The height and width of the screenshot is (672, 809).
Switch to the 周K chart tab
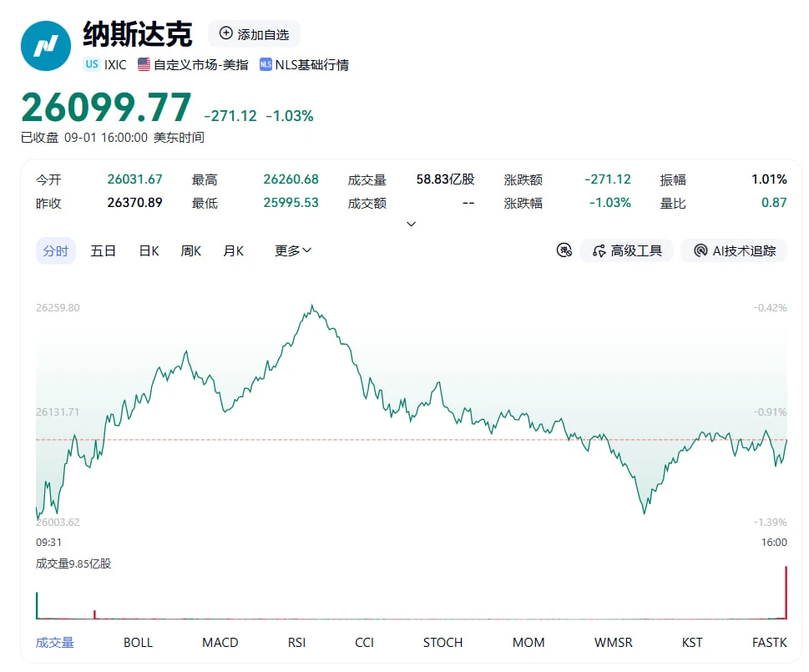(x=191, y=250)
